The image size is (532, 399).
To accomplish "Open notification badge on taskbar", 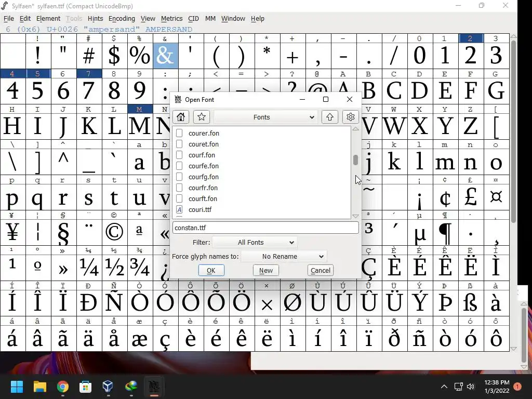I will pos(517,387).
